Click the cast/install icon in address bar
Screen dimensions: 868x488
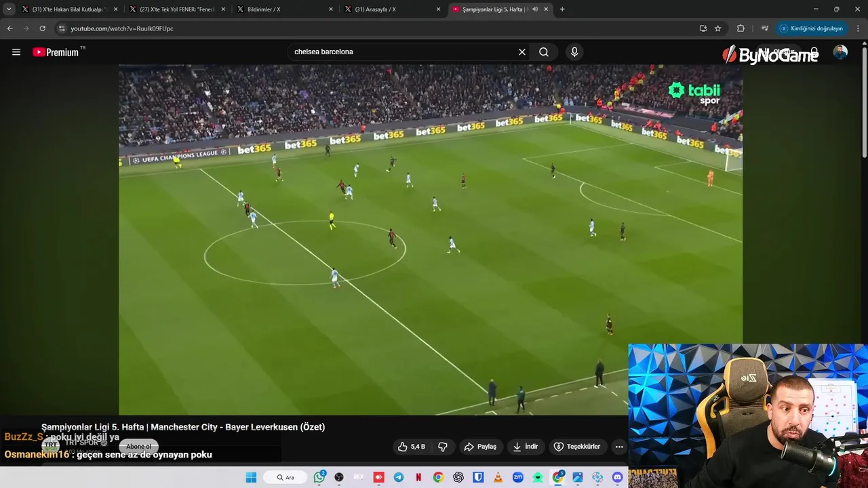point(703,28)
